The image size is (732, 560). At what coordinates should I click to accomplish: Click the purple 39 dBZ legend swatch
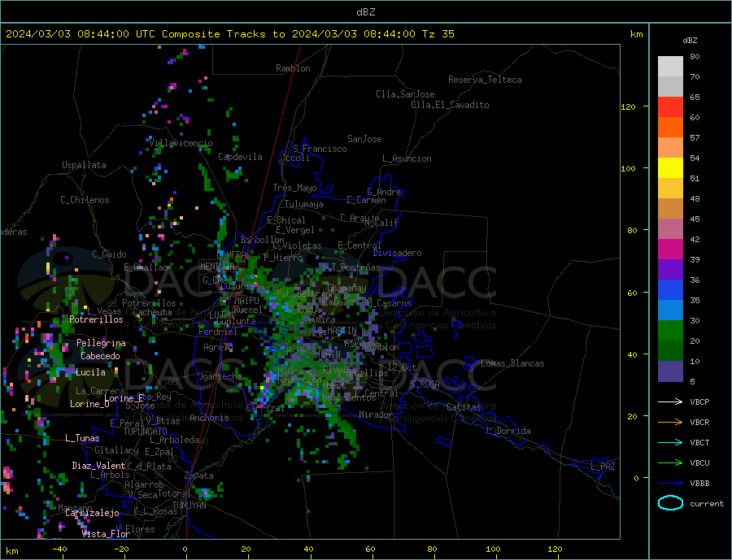point(670,269)
